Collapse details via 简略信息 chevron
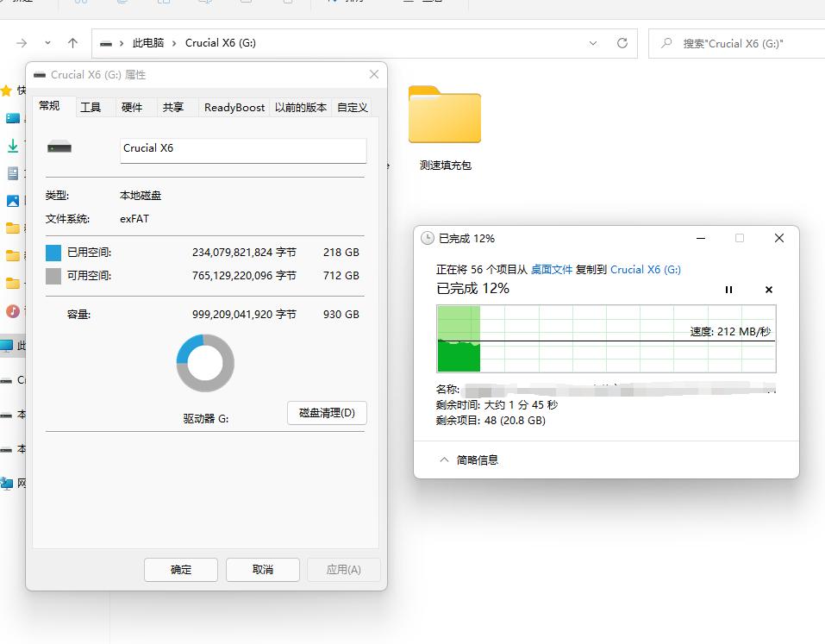This screenshot has height=644, width=825. (444, 460)
